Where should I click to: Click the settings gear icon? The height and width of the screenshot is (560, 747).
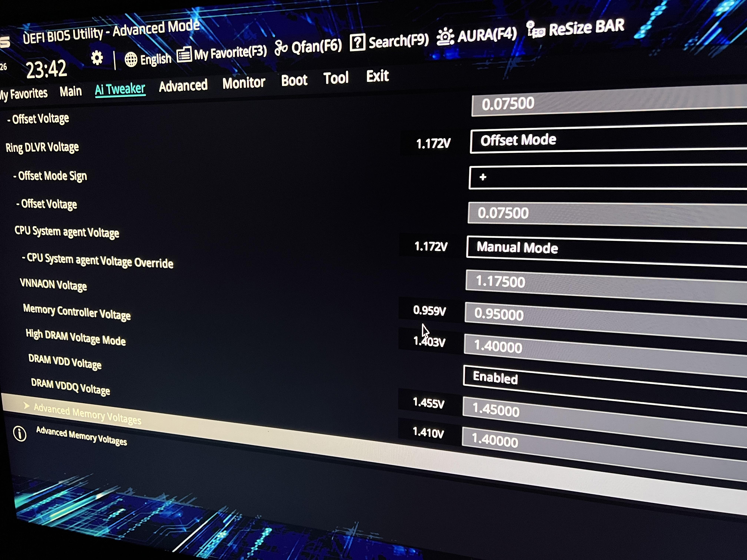[97, 58]
